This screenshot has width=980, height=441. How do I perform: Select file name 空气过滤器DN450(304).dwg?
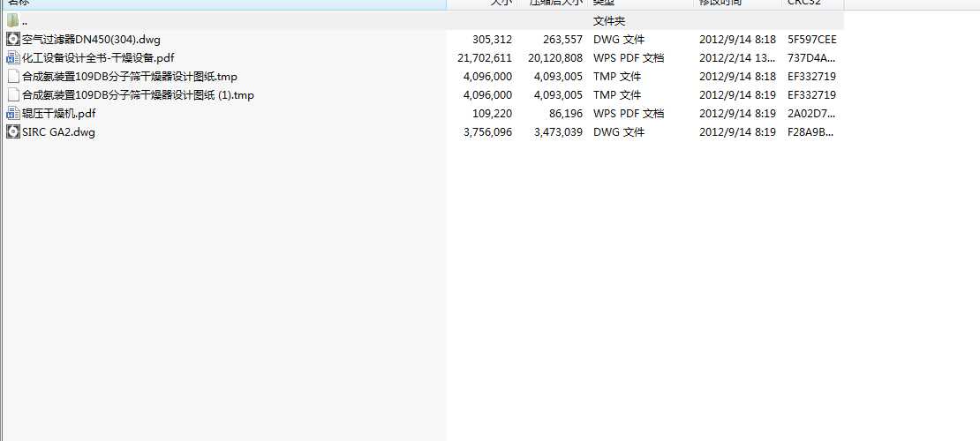(91, 40)
